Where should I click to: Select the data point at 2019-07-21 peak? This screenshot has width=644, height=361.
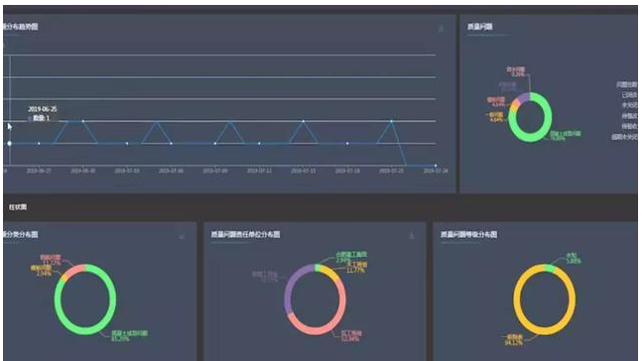point(391,121)
